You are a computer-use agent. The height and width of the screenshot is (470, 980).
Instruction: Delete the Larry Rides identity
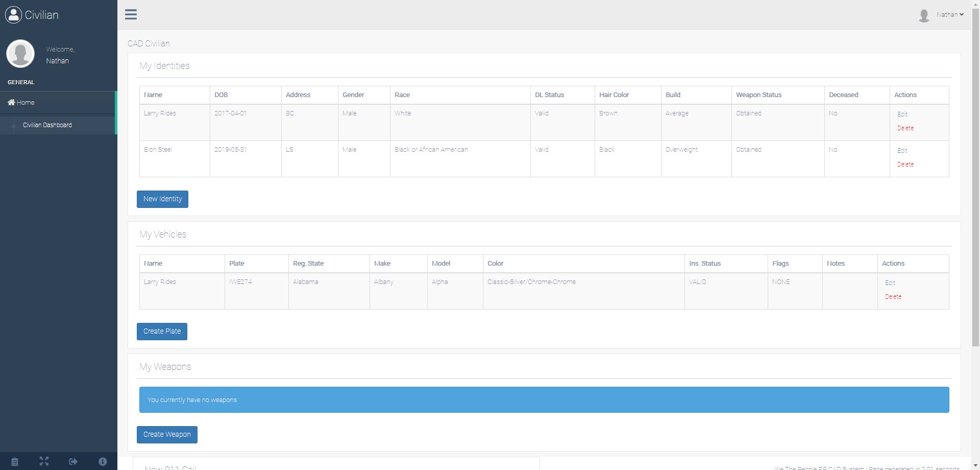coord(905,128)
